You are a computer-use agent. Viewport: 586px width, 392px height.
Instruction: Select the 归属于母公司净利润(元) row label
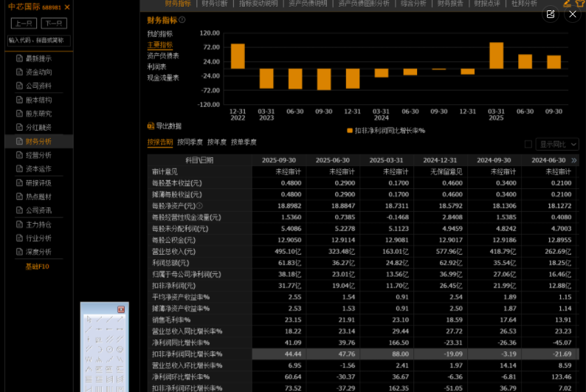187,275
